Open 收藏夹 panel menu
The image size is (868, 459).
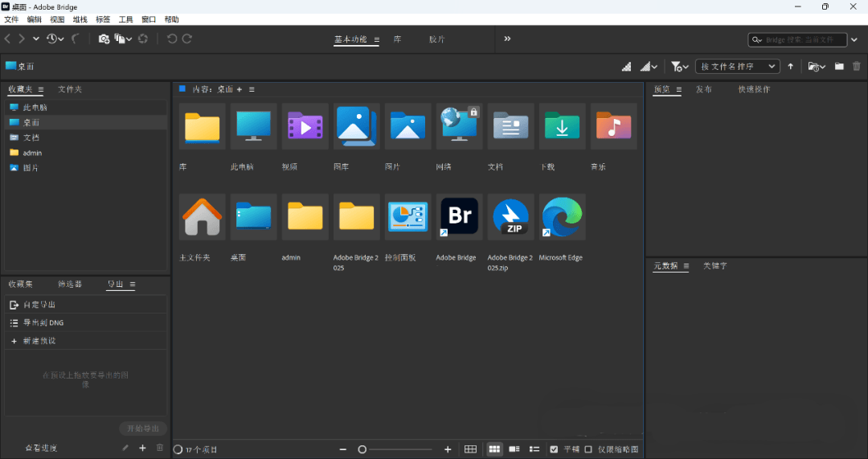41,89
